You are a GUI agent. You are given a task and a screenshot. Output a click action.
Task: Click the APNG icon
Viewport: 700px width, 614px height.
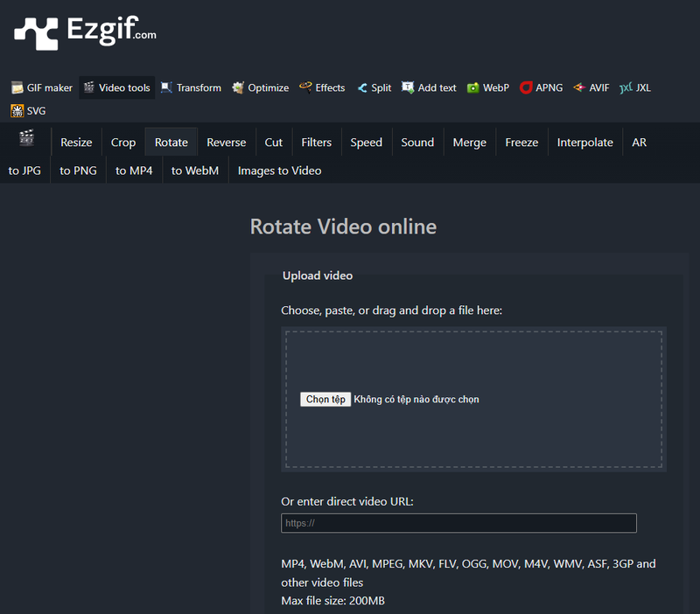click(526, 87)
